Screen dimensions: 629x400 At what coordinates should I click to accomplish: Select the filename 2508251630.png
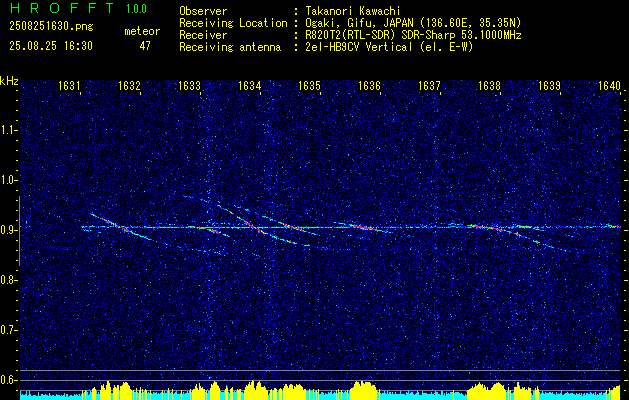[51, 27]
